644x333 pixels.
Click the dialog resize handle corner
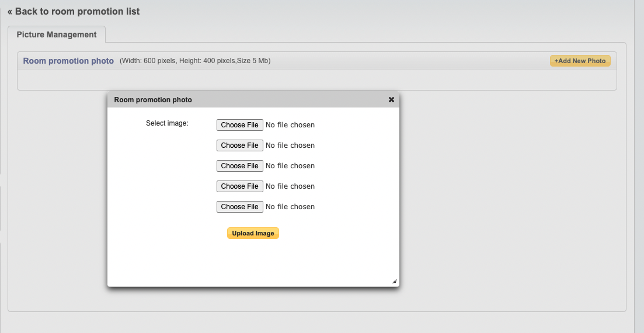click(x=394, y=282)
